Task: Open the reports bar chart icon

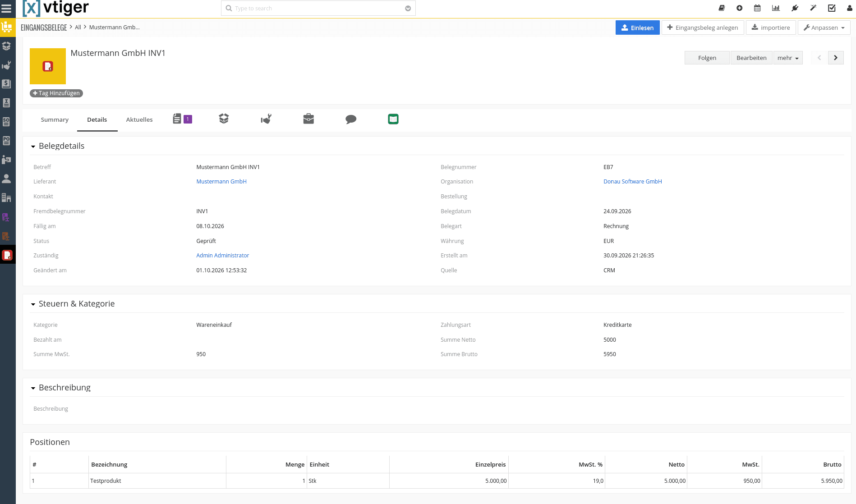Action: (x=776, y=8)
